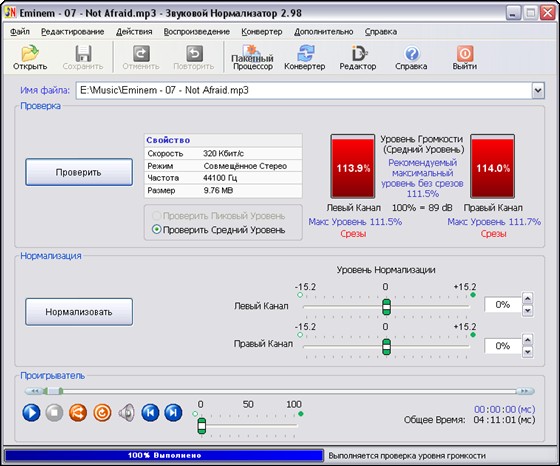Click the Открыть folder icon

30,54
